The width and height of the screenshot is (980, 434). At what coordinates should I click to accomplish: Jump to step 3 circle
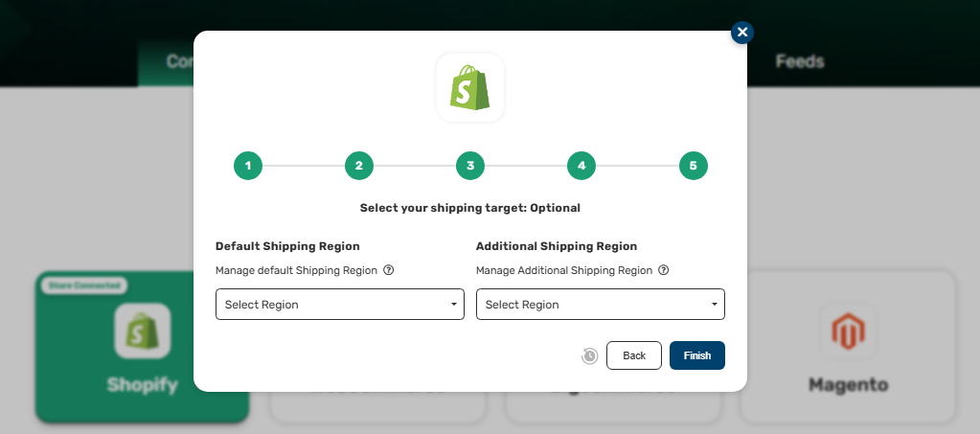click(x=470, y=166)
